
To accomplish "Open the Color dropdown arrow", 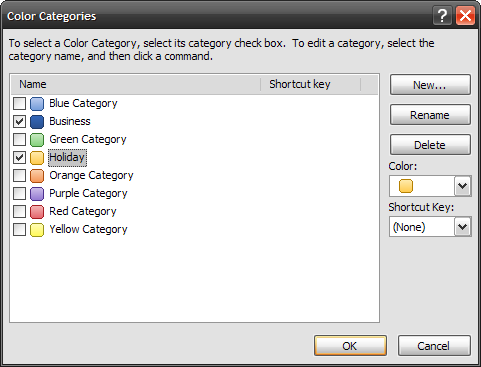I will point(462,186).
